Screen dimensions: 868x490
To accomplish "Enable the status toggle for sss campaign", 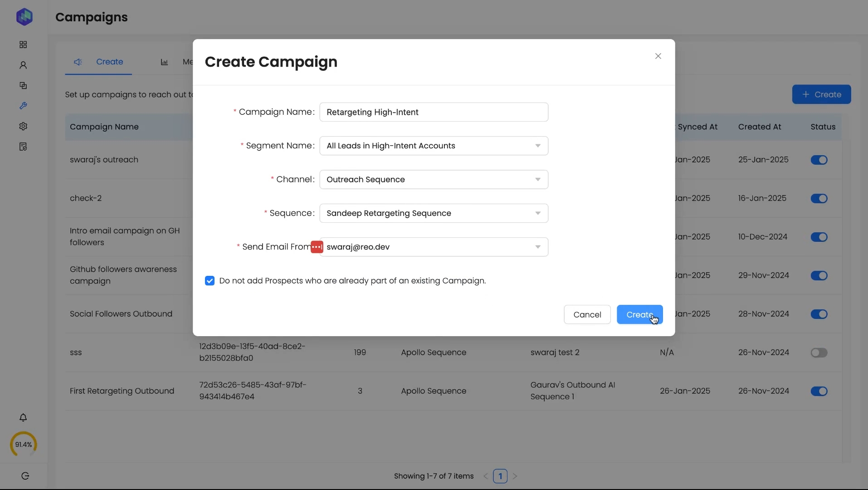I will (819, 353).
